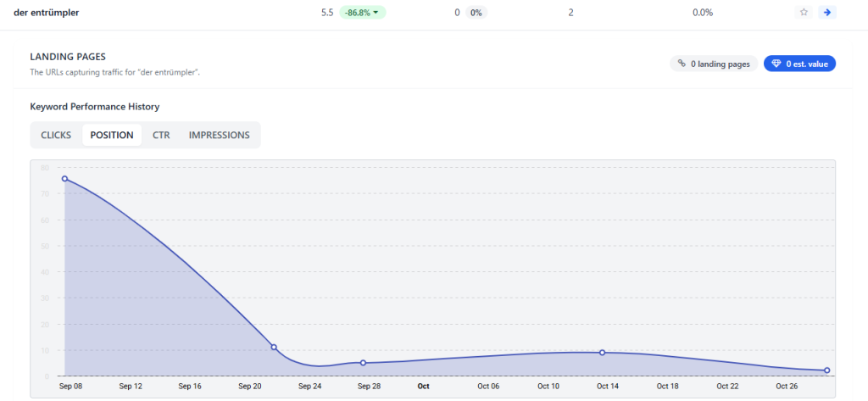Click the 0% clicks change badge

476,13
